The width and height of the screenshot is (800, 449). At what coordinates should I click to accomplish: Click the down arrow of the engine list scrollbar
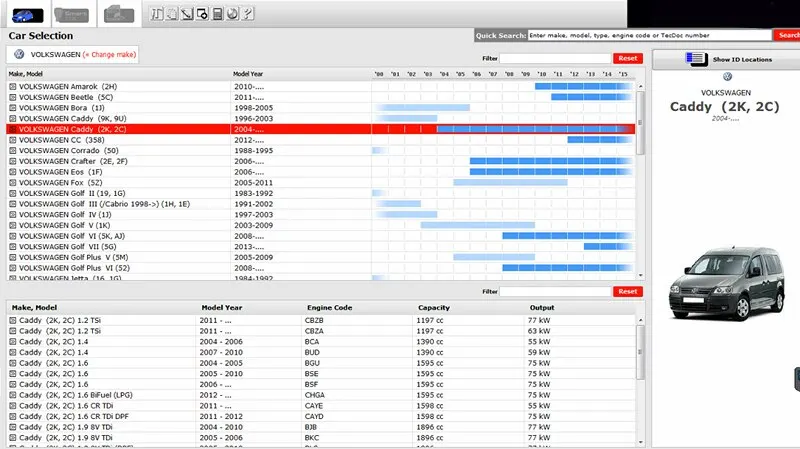tap(640, 442)
